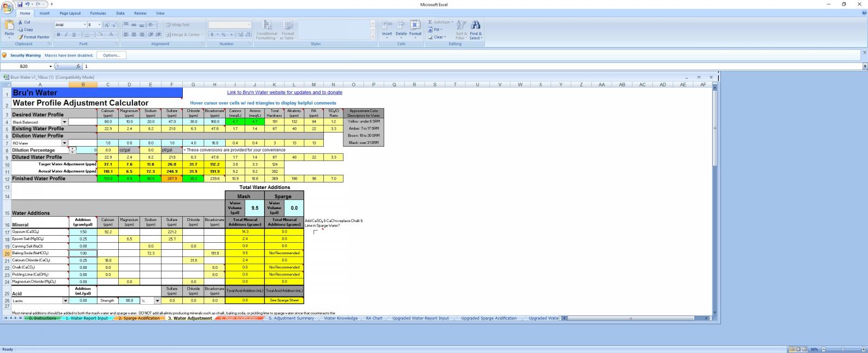Image resolution: width=868 pixels, height=353 pixels.
Task: Open the RA Chart sheet tab
Action: point(374,318)
